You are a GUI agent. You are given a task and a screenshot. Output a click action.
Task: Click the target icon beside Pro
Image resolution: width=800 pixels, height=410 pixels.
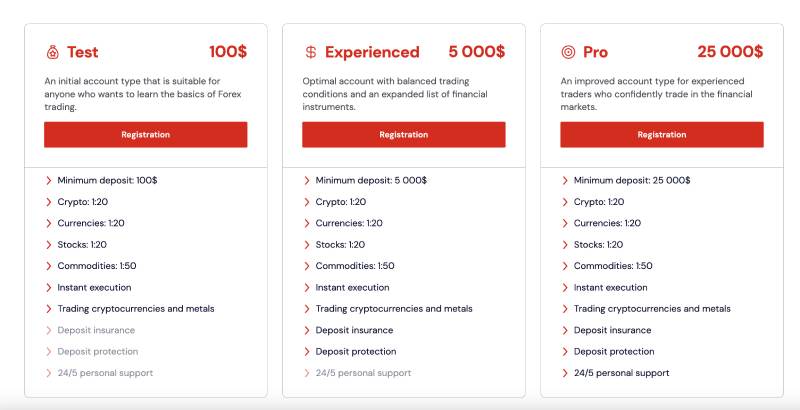click(568, 52)
